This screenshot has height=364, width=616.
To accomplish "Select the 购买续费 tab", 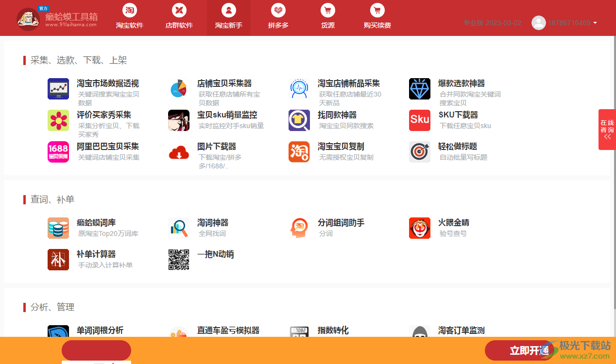I will [x=377, y=17].
